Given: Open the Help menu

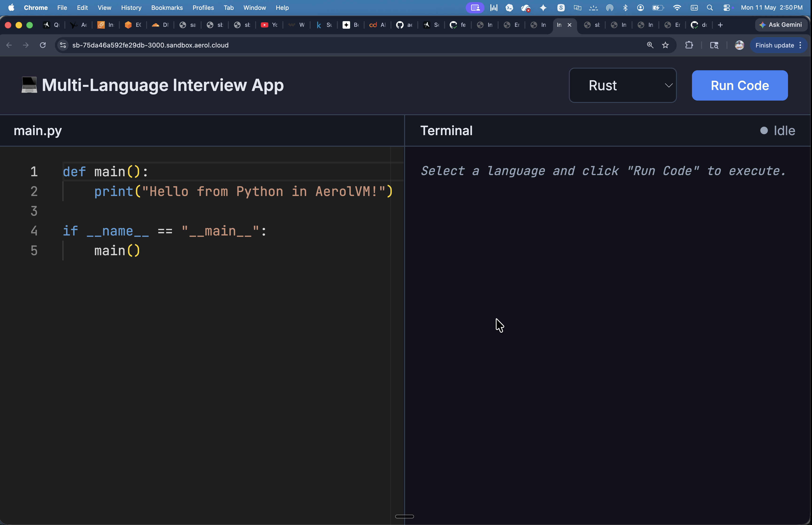Looking at the screenshot, I should 282,8.
